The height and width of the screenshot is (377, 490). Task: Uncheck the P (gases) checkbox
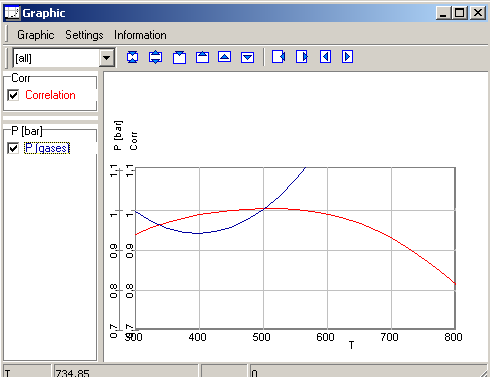tap(13, 148)
